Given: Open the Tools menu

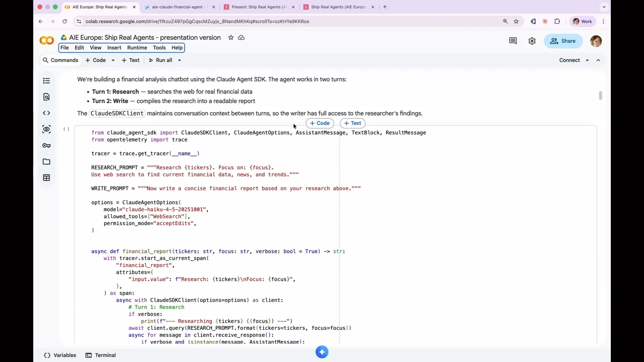Looking at the screenshot, I should [159, 48].
